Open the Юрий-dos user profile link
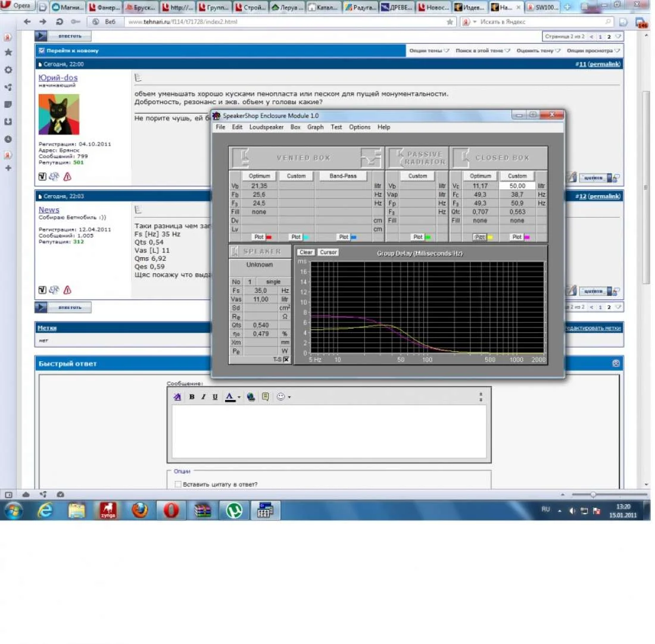Image resolution: width=655 pixels, height=644 pixels. tap(58, 78)
